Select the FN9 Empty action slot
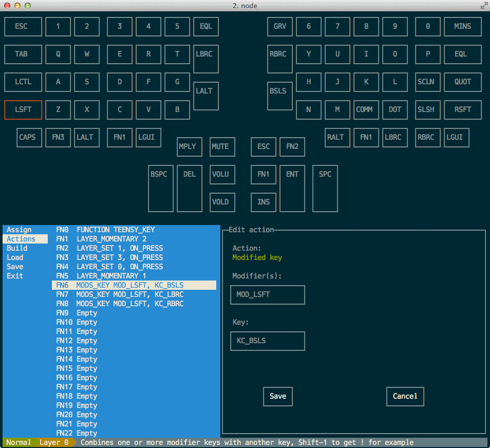 [77, 313]
